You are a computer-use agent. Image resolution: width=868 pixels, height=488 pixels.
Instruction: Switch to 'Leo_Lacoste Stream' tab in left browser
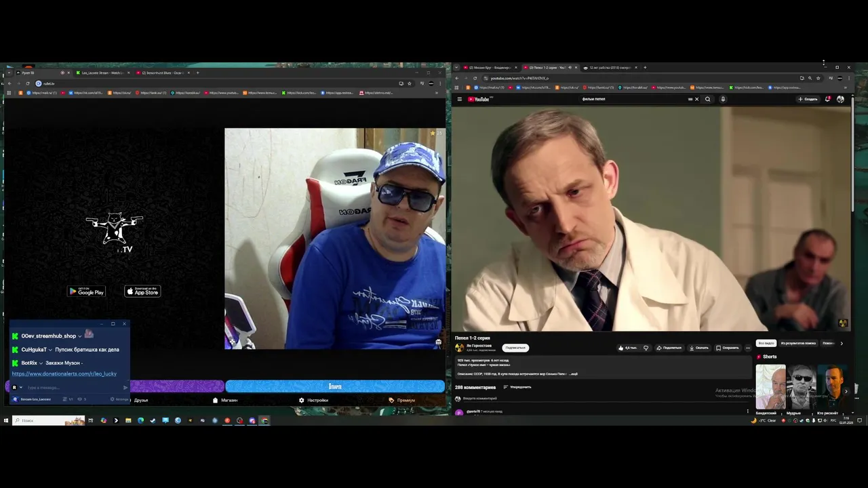click(102, 73)
